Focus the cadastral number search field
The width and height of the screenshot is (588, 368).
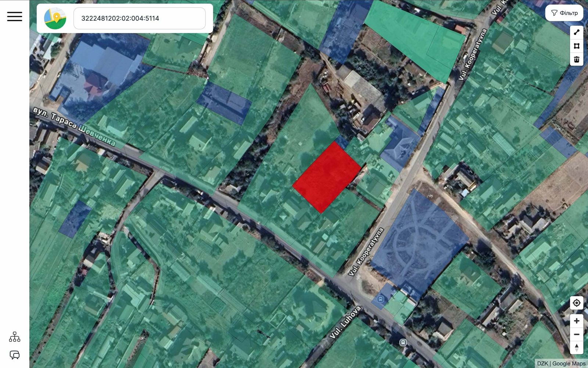pos(140,18)
